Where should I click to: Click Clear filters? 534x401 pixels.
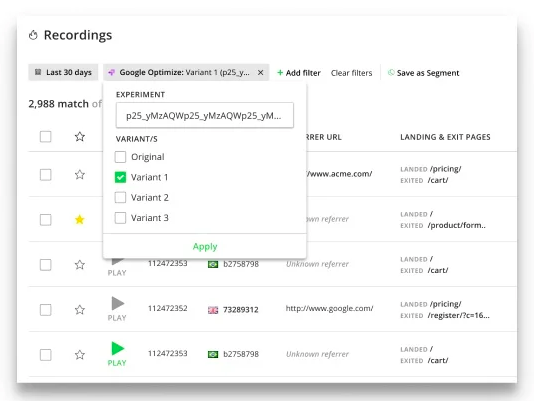tap(351, 73)
